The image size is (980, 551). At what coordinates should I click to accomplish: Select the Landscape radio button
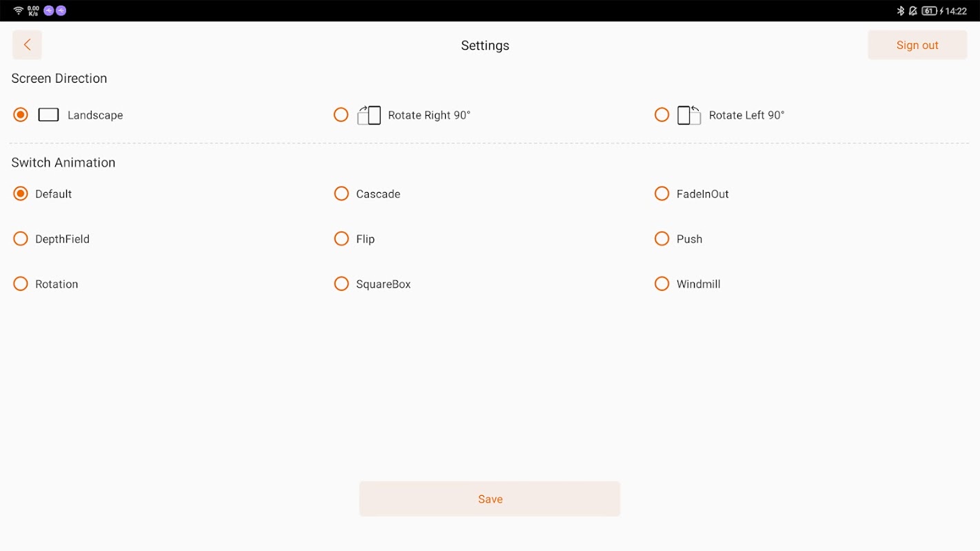[21, 115]
